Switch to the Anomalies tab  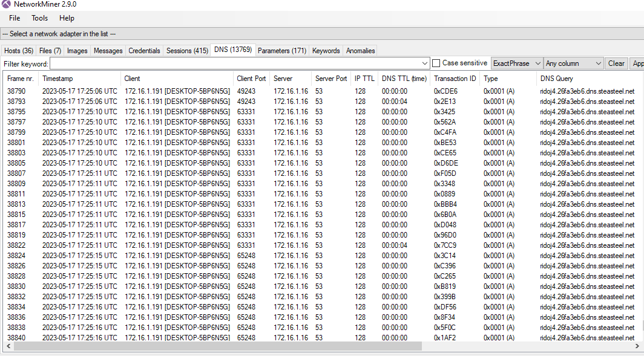click(360, 50)
